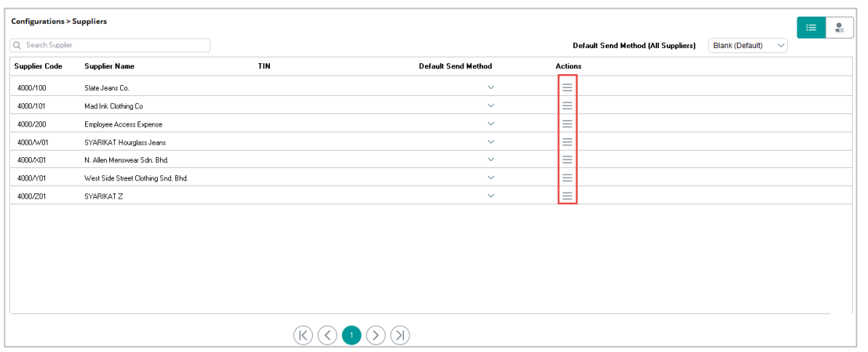
Task: Open actions menu for Slate Jeans Co.
Action: pyautogui.click(x=568, y=87)
